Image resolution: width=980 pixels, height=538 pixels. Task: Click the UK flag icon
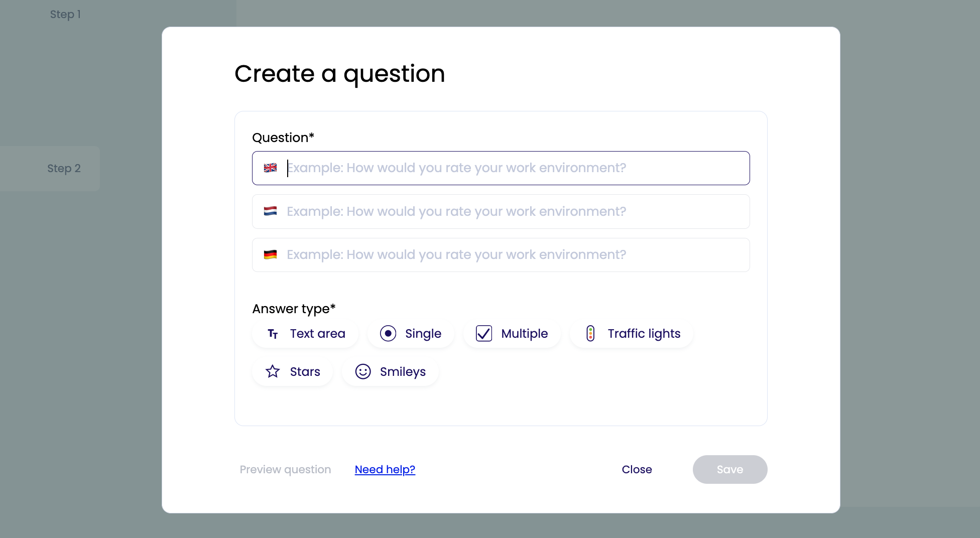(x=270, y=168)
